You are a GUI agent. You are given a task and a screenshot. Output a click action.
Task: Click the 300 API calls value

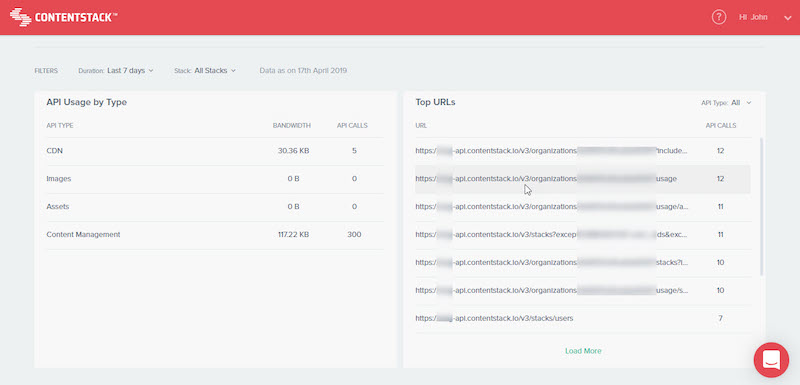pos(354,235)
